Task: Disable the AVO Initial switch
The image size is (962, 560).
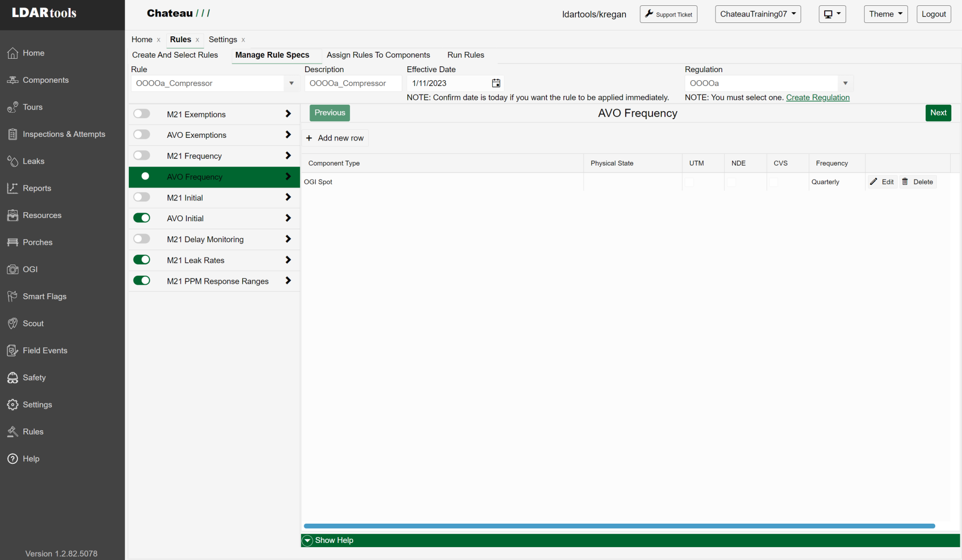Action: (x=142, y=218)
